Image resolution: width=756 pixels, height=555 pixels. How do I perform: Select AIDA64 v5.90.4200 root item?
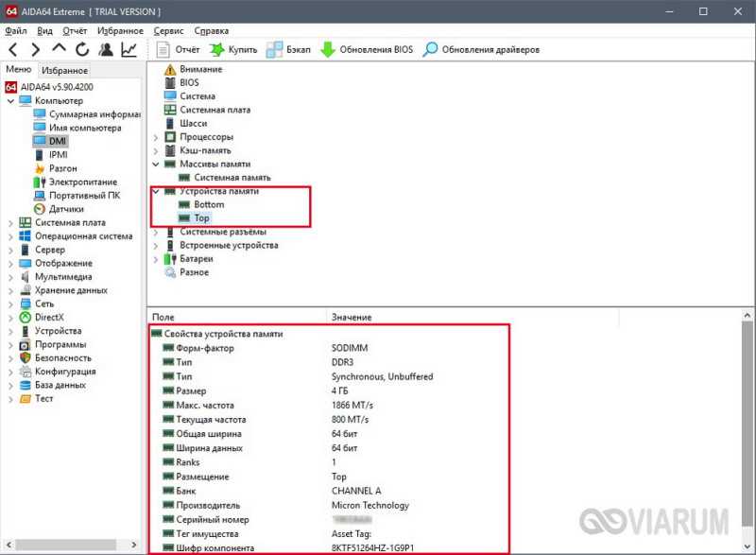coord(49,87)
